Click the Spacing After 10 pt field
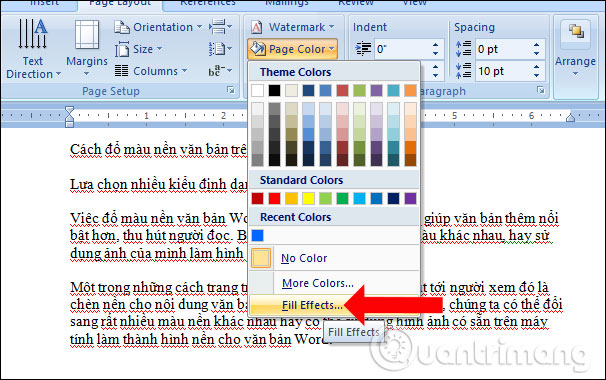 503,71
